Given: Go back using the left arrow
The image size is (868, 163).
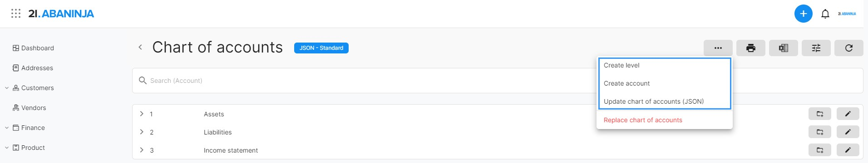Looking at the screenshot, I should 140,47.
